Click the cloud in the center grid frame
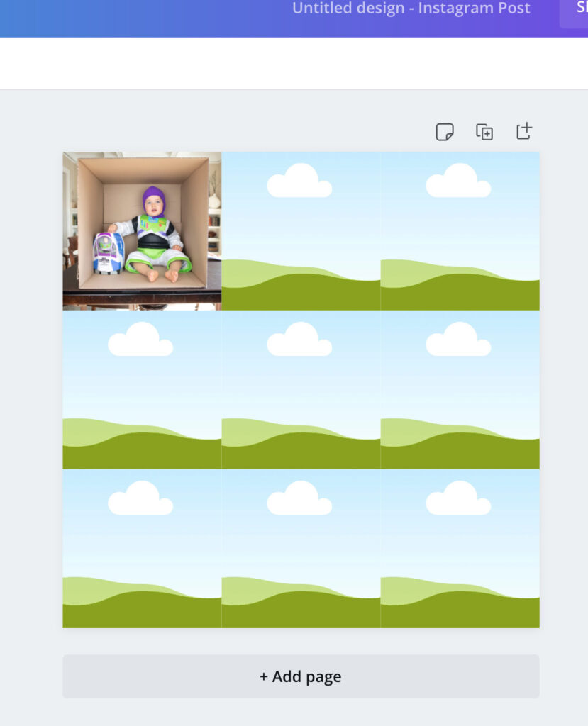The image size is (588, 726). (x=299, y=340)
